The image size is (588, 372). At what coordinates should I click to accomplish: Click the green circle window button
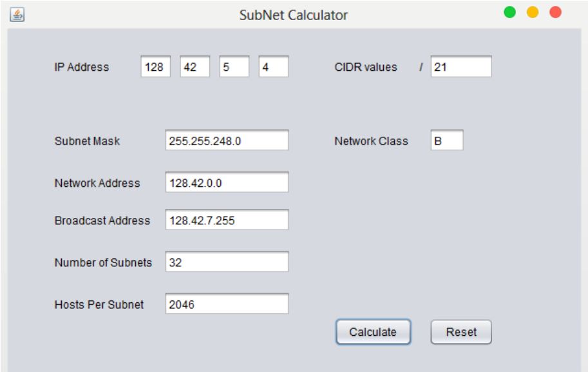(x=509, y=12)
